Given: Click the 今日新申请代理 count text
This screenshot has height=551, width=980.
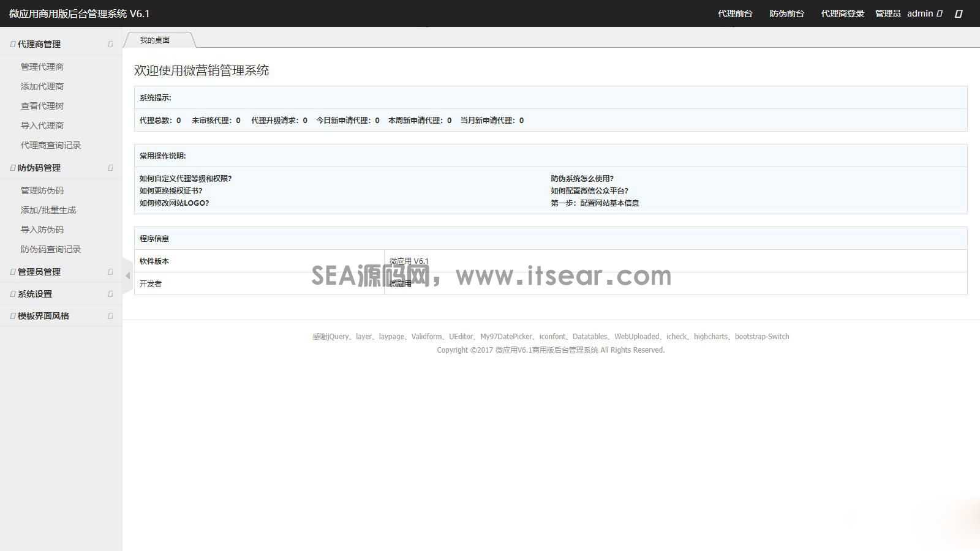Looking at the screenshot, I should point(348,121).
